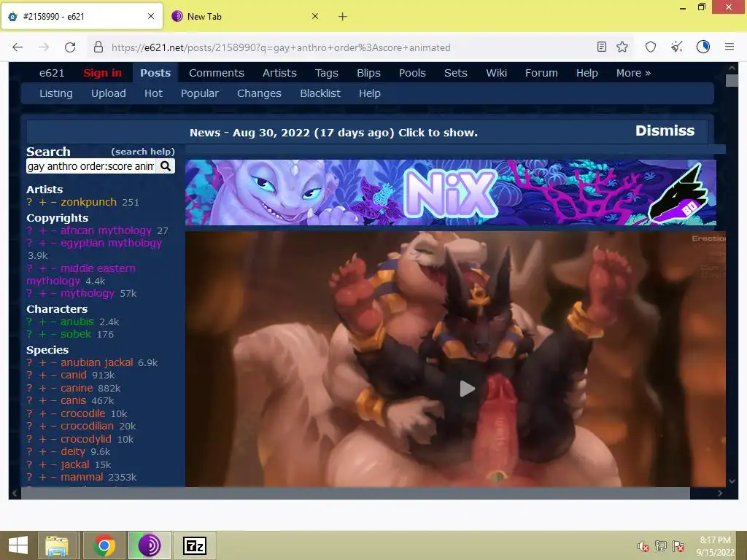Click the '?' beside the 'deity' tag
This screenshot has height=560, width=747.
coord(29,451)
